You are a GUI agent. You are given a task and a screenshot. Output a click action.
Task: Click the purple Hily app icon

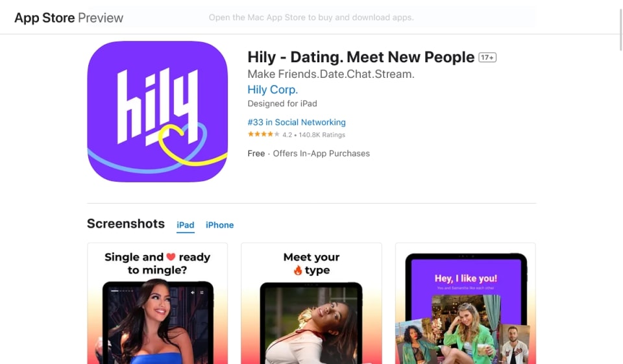(157, 112)
